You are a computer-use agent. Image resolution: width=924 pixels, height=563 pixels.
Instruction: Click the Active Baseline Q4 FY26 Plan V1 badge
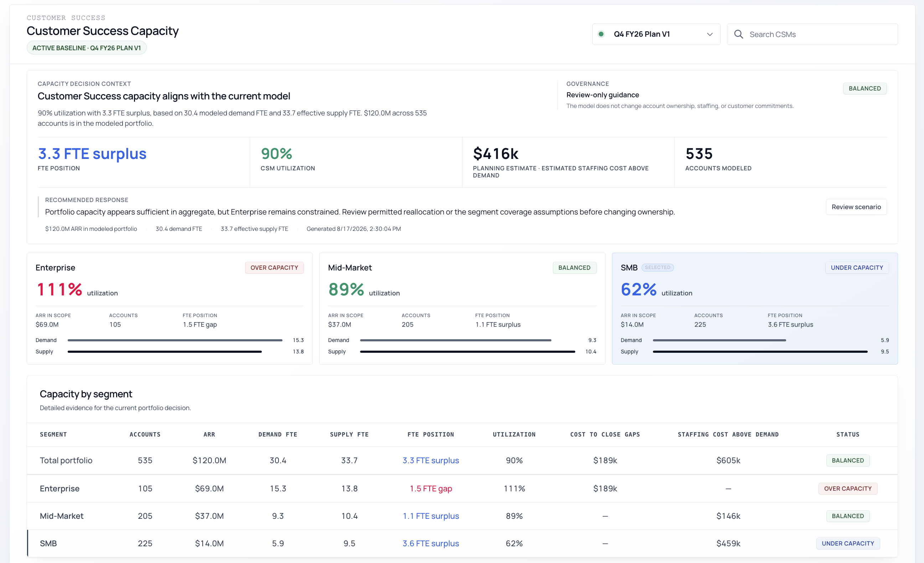(x=87, y=48)
